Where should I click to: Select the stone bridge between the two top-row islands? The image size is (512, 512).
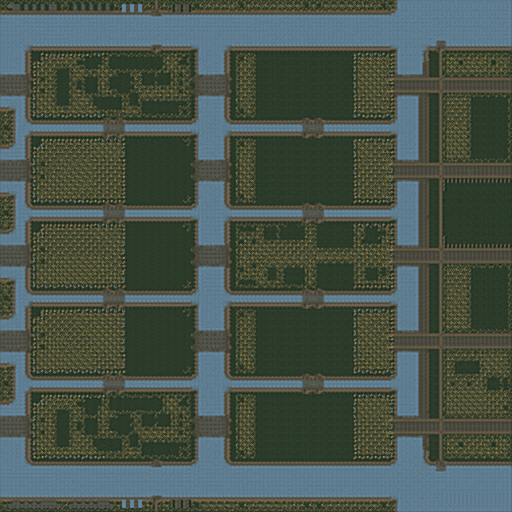(x=212, y=85)
